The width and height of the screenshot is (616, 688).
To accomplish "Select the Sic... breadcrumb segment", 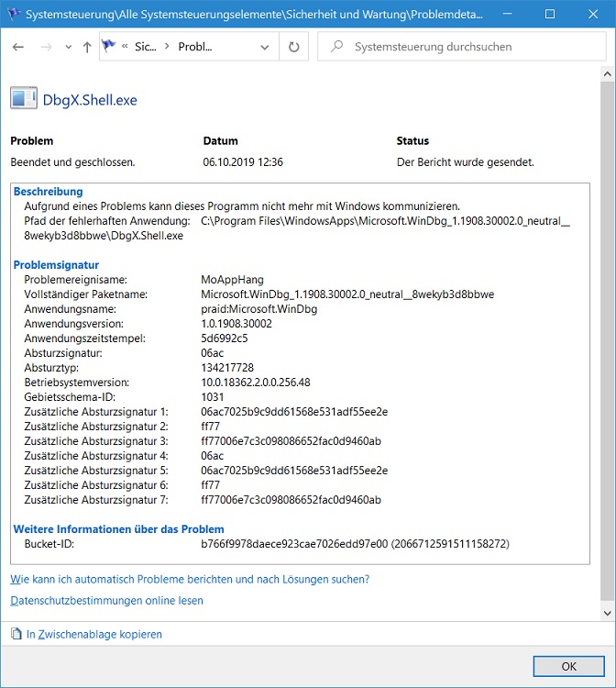I will point(145,47).
